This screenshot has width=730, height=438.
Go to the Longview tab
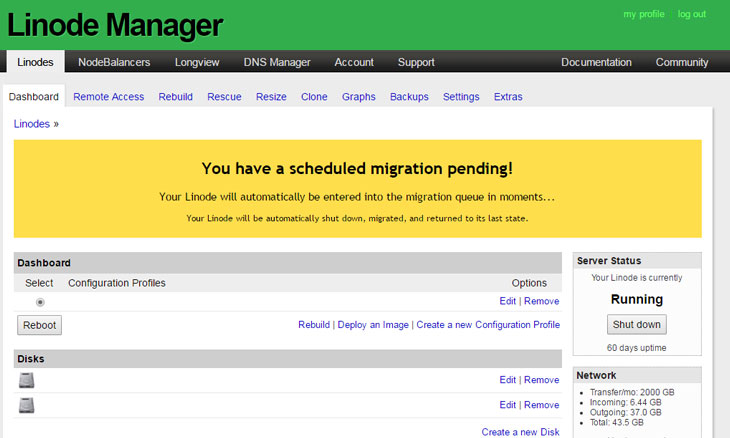pyautogui.click(x=197, y=62)
